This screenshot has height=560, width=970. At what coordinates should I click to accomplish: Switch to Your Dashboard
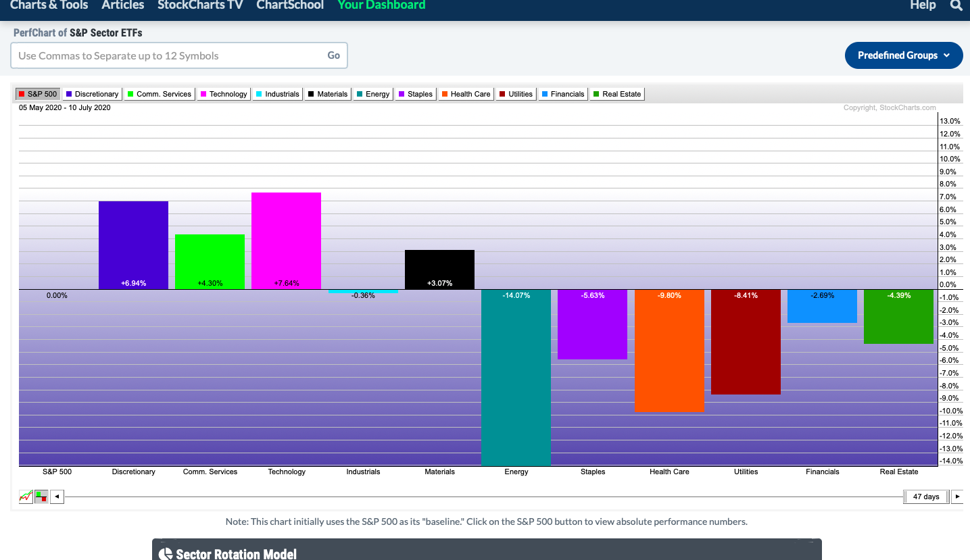[x=381, y=5]
